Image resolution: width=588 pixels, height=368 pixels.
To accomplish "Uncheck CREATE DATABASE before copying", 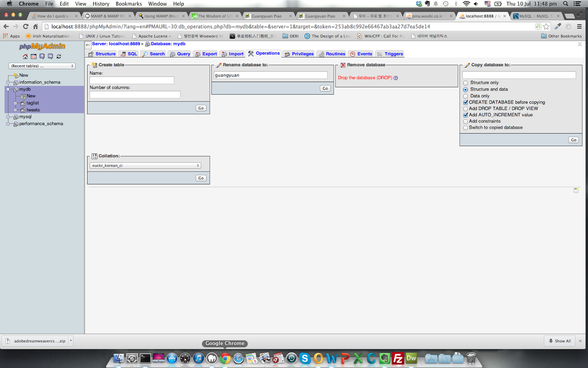I will tap(466, 102).
